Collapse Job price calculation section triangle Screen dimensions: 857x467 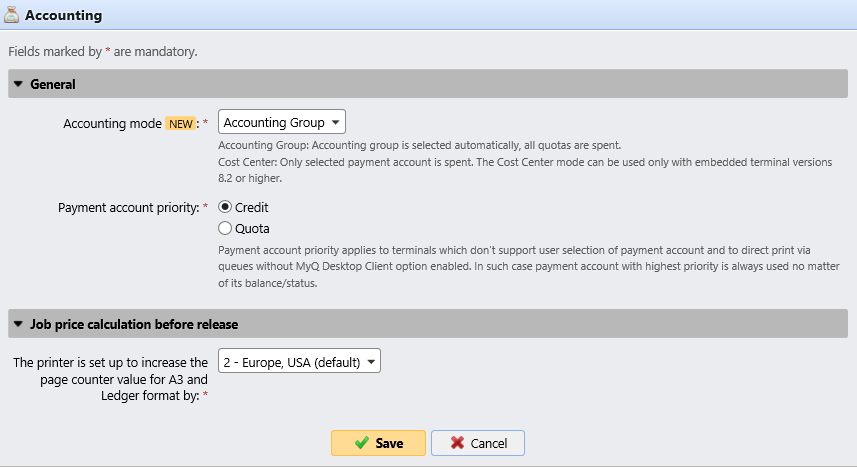click(18, 325)
